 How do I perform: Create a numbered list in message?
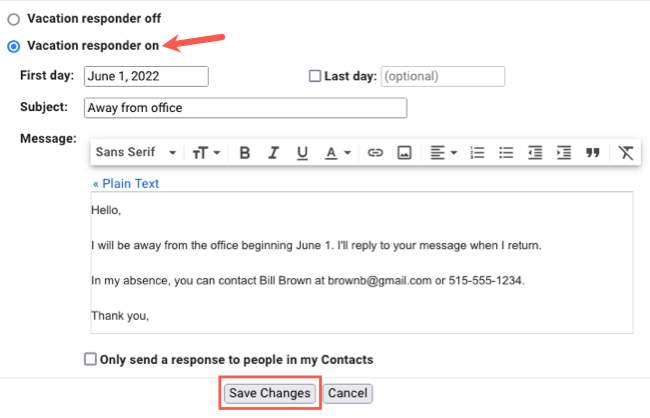pyautogui.click(x=477, y=153)
